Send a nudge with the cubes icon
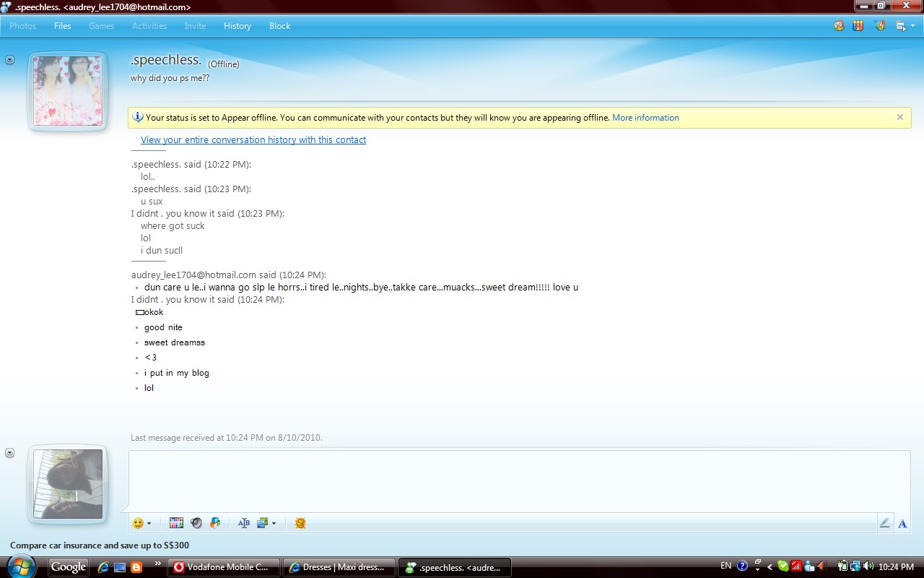Viewport: 924px width, 578px height. pyautogui.click(x=215, y=523)
